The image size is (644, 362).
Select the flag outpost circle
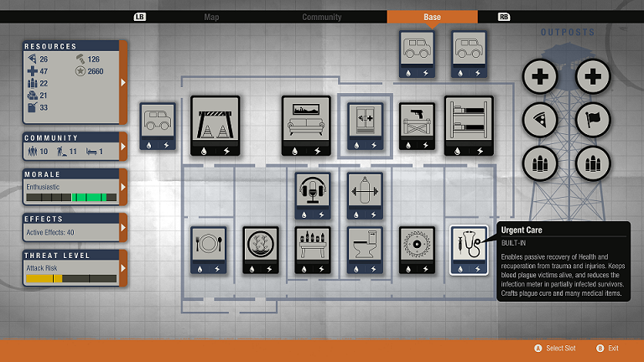click(x=594, y=121)
